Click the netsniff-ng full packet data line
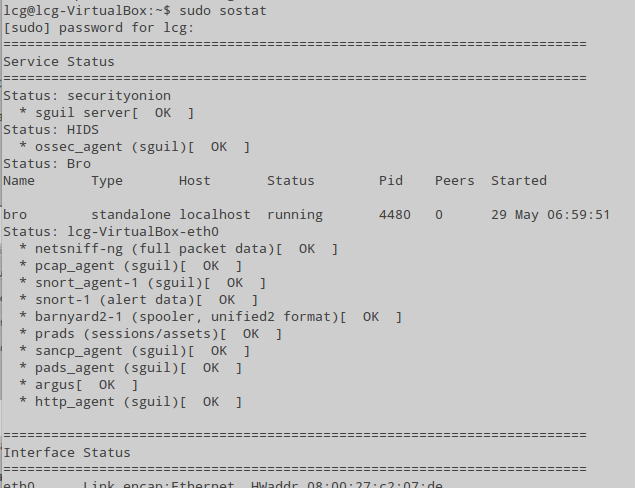 point(179,249)
